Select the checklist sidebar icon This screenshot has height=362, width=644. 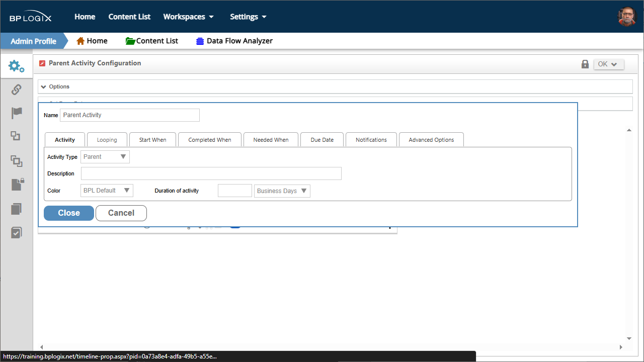(17, 232)
